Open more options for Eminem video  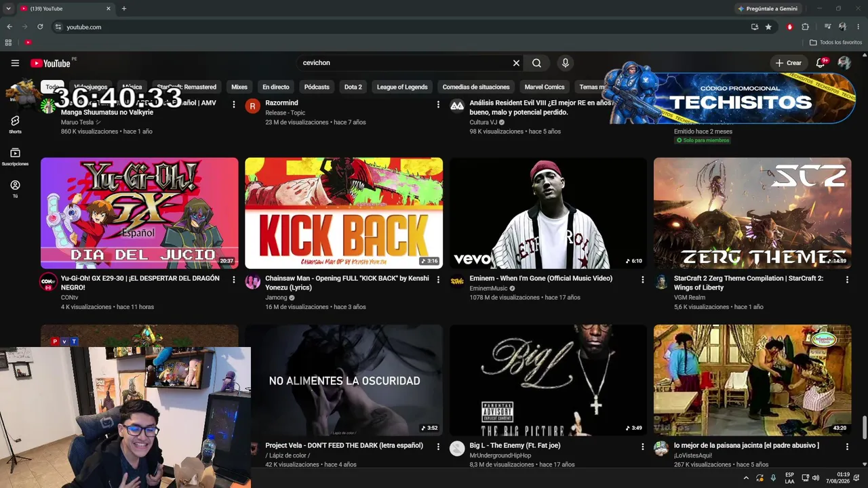click(643, 279)
